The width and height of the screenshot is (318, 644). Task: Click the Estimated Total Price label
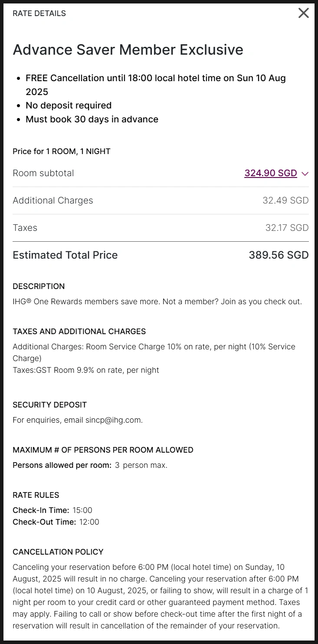coord(65,255)
